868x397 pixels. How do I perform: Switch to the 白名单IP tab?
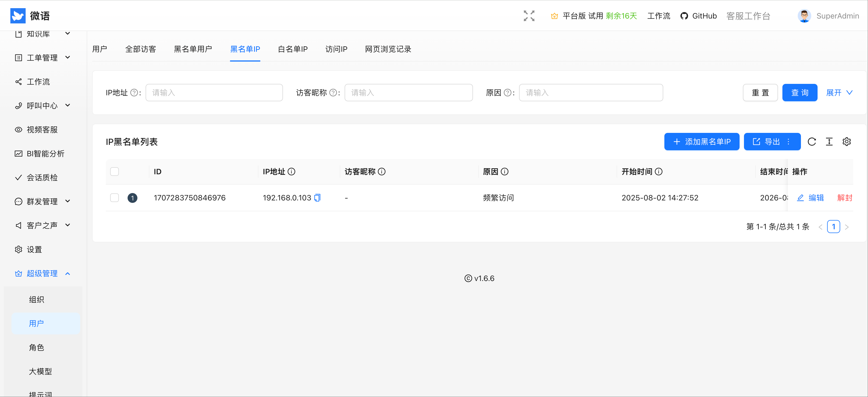(x=293, y=49)
